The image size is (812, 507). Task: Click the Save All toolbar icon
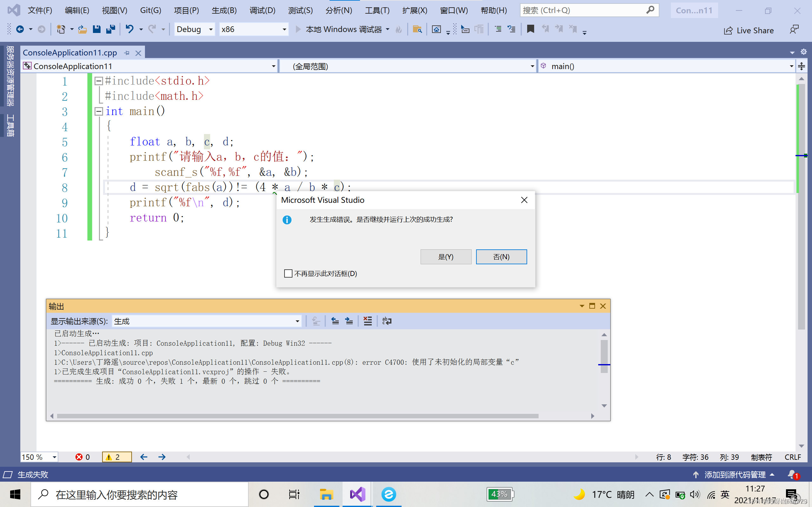pyautogui.click(x=110, y=29)
